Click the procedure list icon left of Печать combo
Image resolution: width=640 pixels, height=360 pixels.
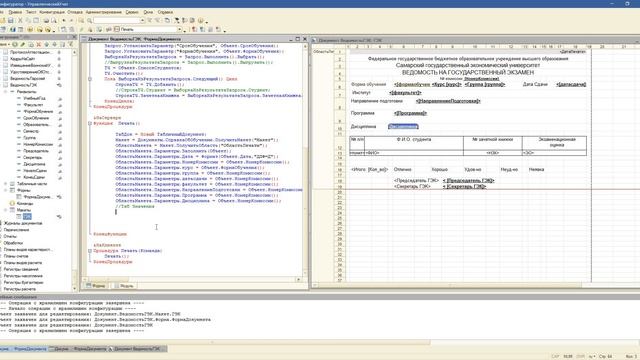click(x=117, y=29)
